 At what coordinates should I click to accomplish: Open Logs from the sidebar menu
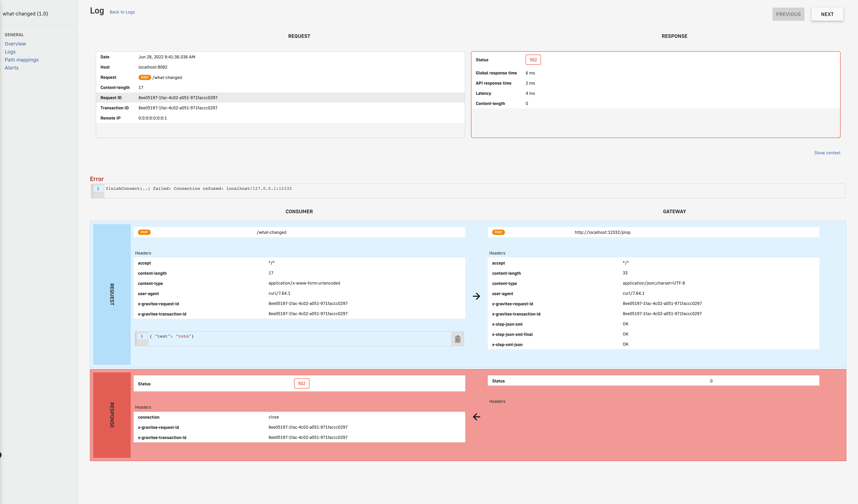tap(10, 52)
